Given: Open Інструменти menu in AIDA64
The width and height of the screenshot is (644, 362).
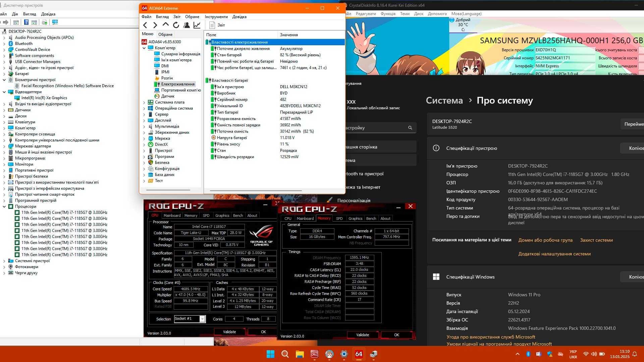Looking at the screenshot, I should 216,17.
